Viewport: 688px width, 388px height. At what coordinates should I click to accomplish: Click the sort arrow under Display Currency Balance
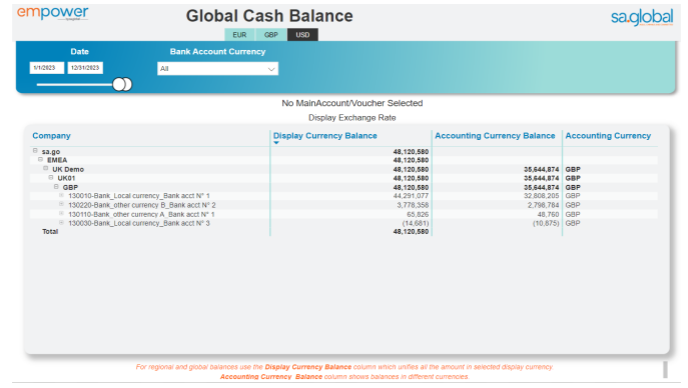pos(276,143)
